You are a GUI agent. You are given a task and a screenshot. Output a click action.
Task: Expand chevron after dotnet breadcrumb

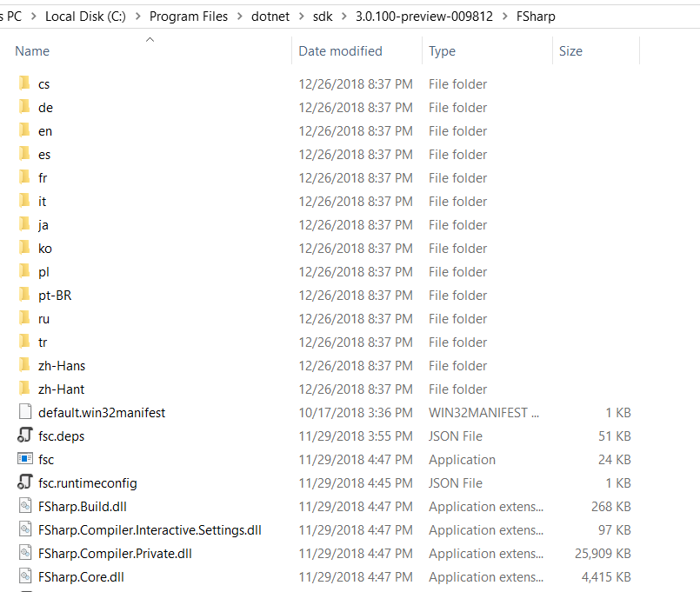[x=302, y=17]
